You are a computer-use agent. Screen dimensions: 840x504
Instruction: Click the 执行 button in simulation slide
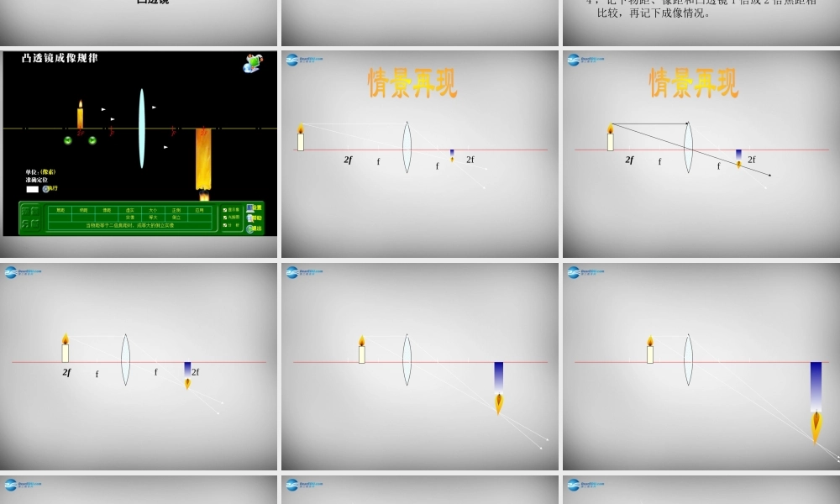pos(50,188)
